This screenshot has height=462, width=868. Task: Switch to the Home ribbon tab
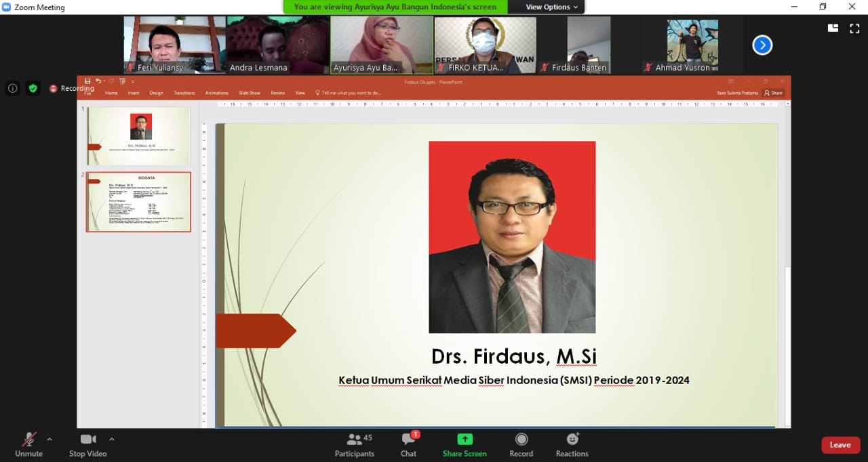tap(111, 93)
